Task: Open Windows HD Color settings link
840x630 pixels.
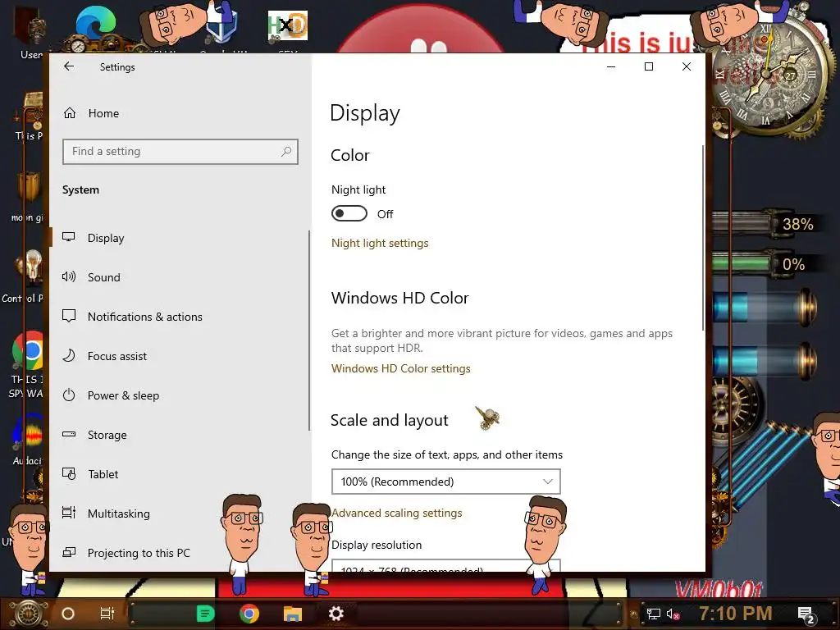Action: point(400,368)
